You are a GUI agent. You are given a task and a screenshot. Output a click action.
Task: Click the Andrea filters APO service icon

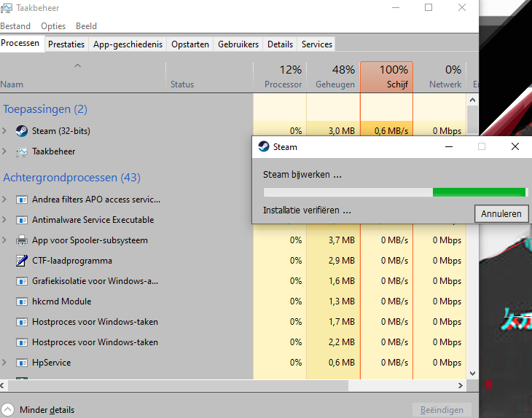point(22,200)
